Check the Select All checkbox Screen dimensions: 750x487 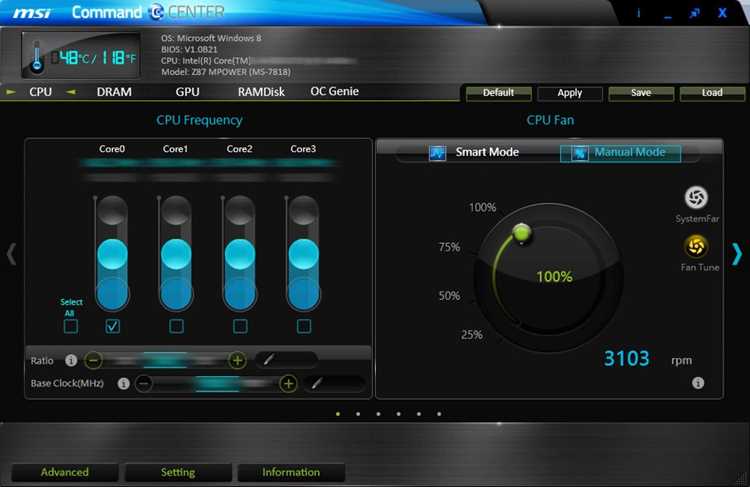tap(71, 326)
